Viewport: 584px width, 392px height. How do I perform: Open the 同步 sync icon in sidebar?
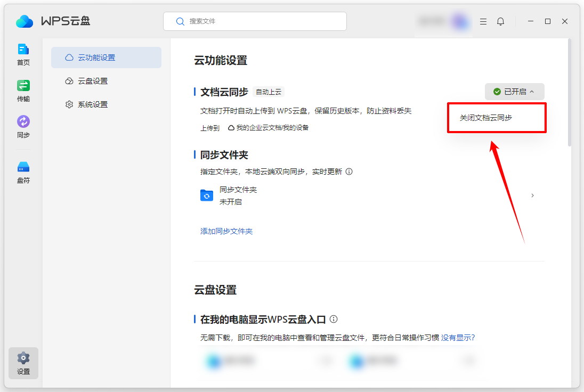coord(23,127)
